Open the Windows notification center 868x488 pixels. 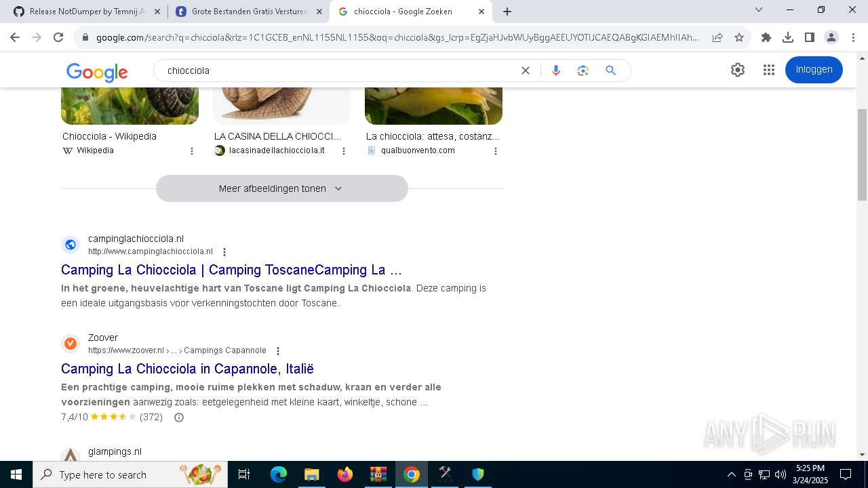pyautogui.click(x=846, y=474)
